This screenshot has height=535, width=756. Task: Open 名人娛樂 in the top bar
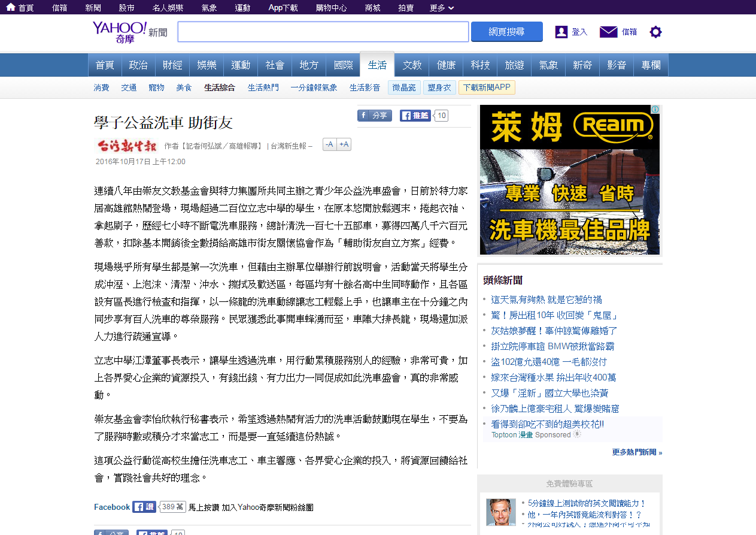click(168, 8)
